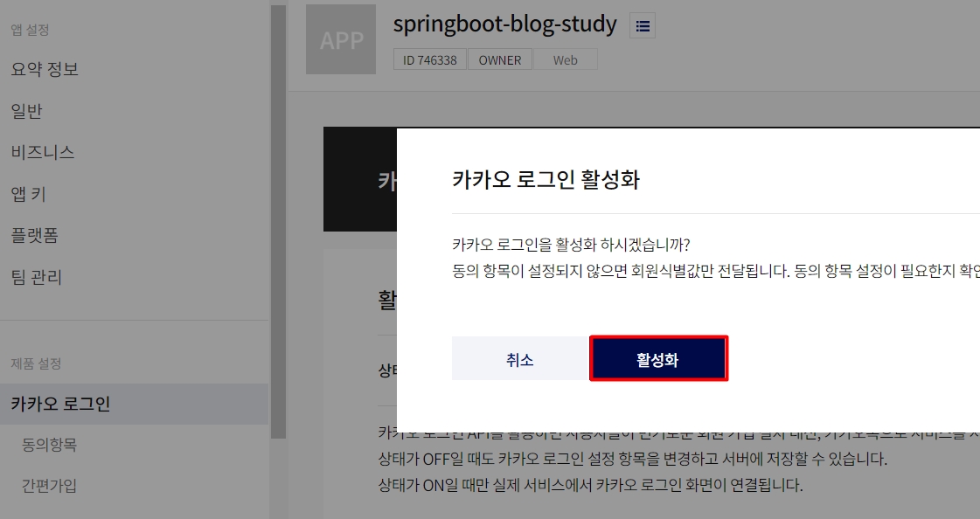The height and width of the screenshot is (519, 980).
Task: Click the sidebar vertical scrollbar
Action: click(278, 222)
